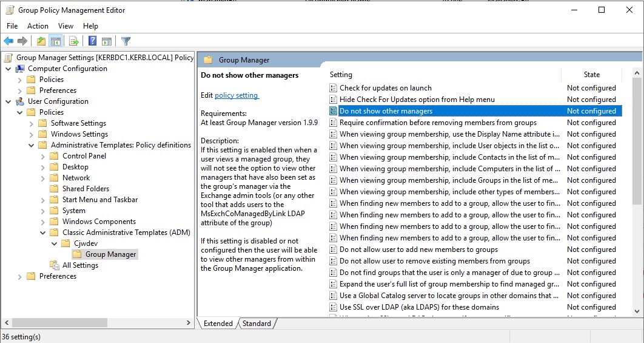The width and height of the screenshot is (644, 343).
Task: Click the Export List toolbar icon
Action: point(73,41)
